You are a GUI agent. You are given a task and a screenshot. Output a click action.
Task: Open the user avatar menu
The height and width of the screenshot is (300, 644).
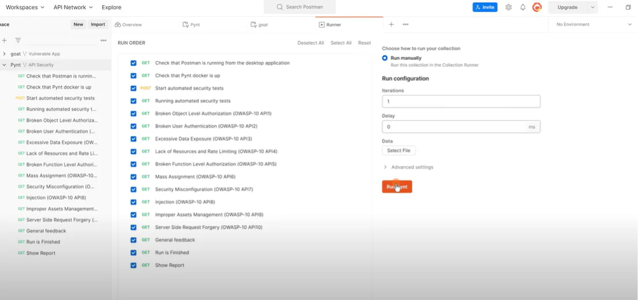pyautogui.click(x=537, y=7)
